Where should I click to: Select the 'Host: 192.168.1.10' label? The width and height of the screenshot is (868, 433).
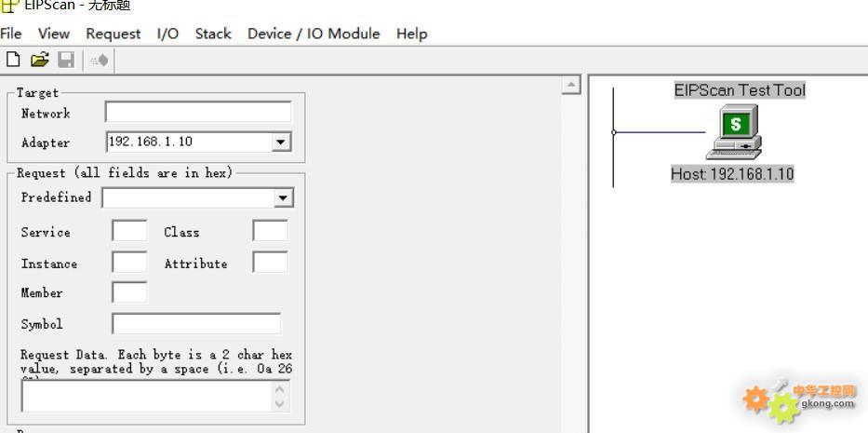tap(732, 174)
